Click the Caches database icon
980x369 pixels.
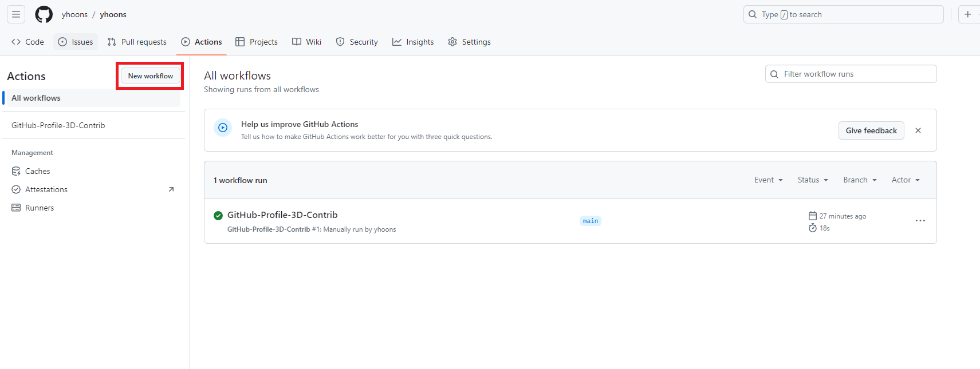tap(16, 171)
